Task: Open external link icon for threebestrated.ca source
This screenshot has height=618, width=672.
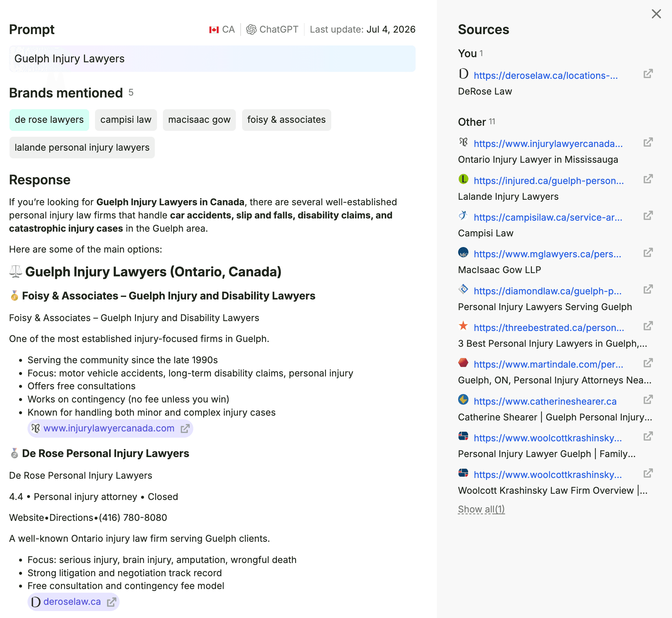Action: (x=648, y=326)
